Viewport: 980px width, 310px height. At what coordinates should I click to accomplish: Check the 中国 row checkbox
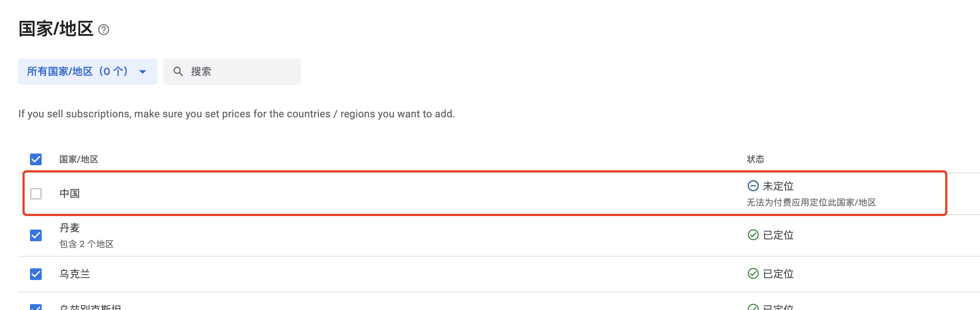36,194
